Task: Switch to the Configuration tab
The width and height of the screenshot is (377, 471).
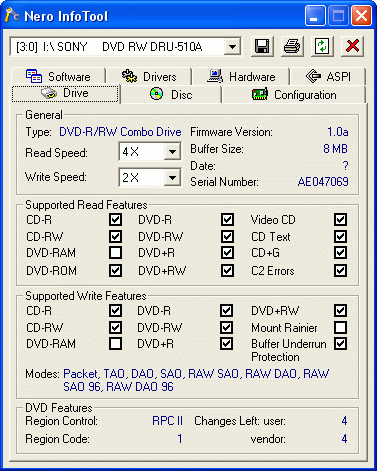Action: point(294,95)
